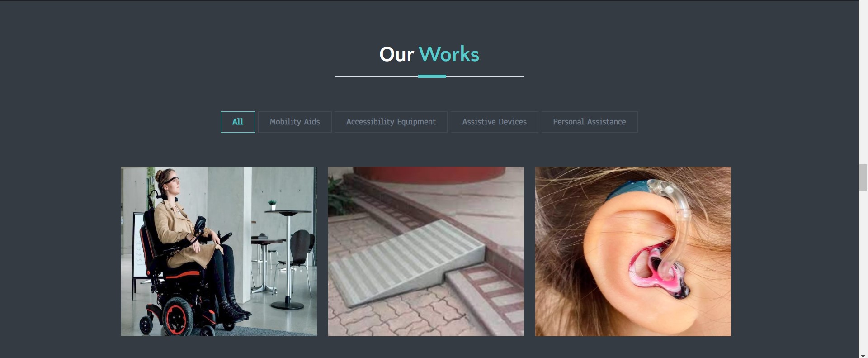Image resolution: width=868 pixels, height=358 pixels.
Task: Click the clear hearing aid tube
Action: point(678,222)
